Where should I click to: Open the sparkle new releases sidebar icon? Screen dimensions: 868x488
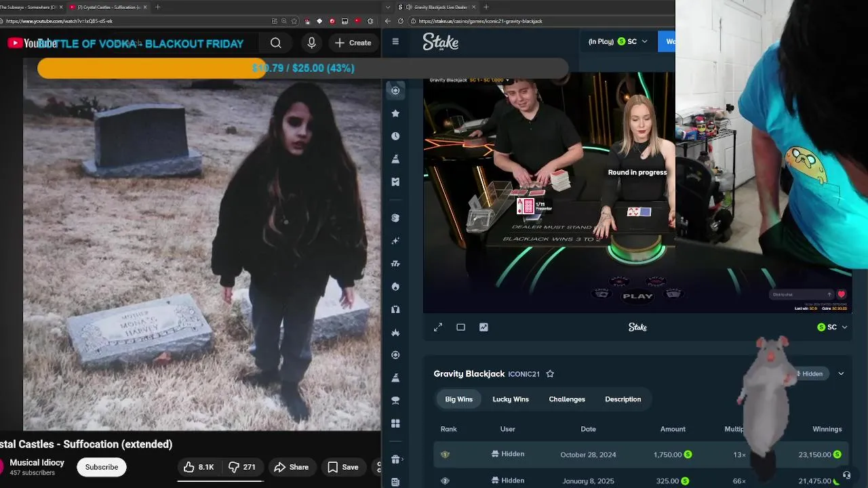[x=395, y=241]
